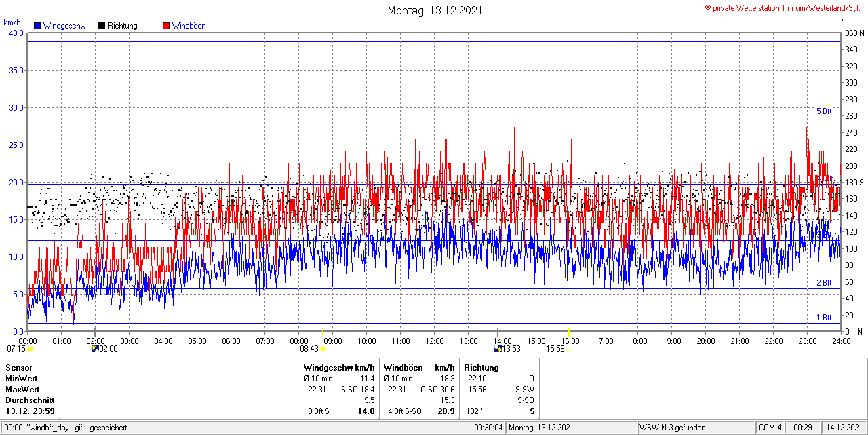This screenshot has width=868, height=435.
Task: Click the sunrise icon at 08:43
Action: point(323,349)
